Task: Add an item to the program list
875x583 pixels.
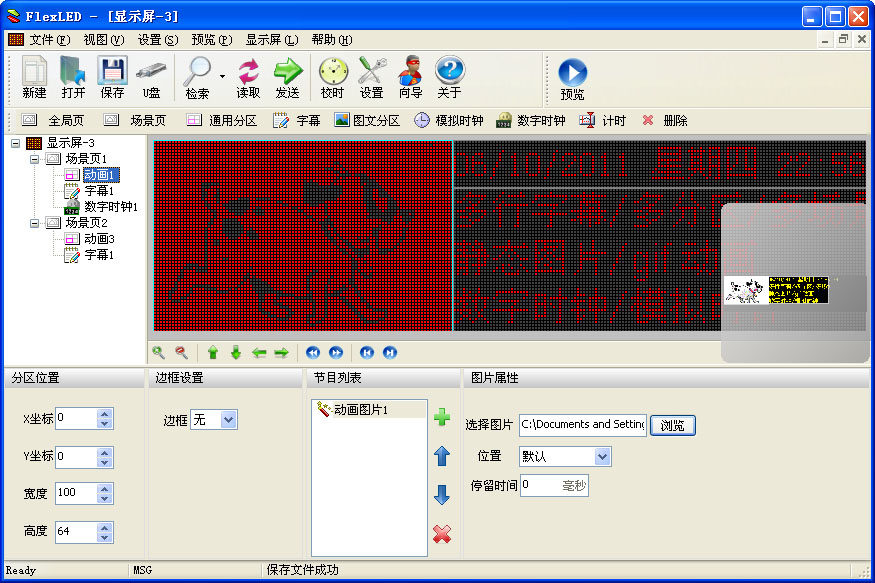Action: pyautogui.click(x=442, y=418)
